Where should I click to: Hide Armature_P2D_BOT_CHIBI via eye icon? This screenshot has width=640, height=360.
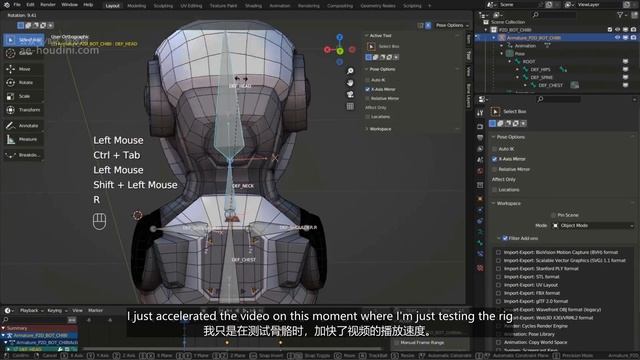click(x=618, y=38)
